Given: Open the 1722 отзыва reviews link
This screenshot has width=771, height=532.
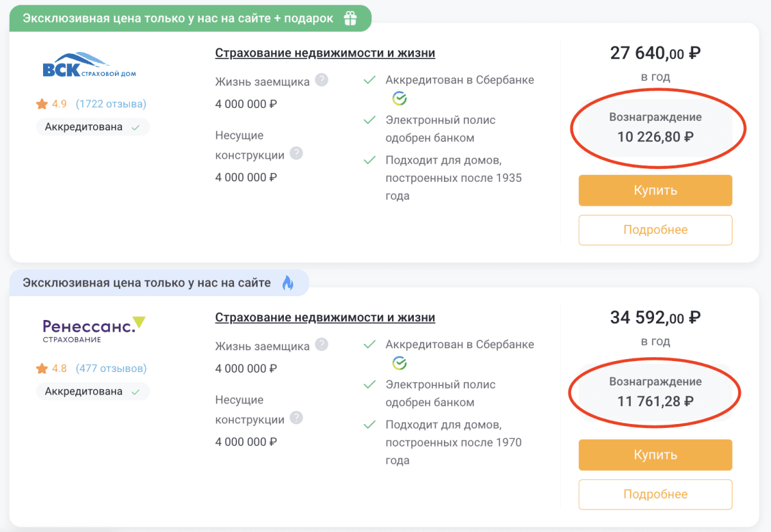Looking at the screenshot, I should tap(111, 103).
